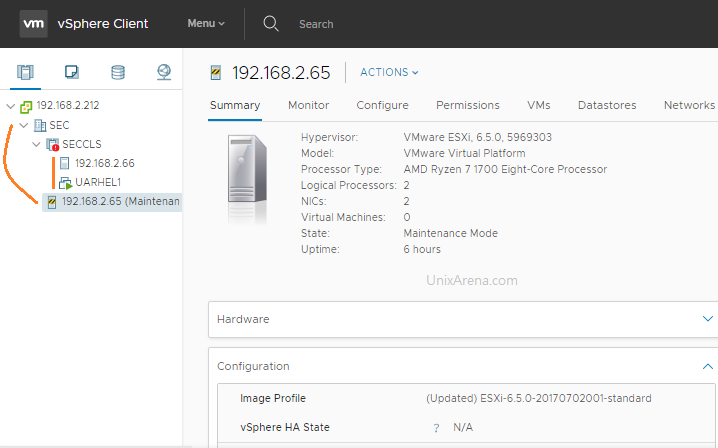Switch to VMs and Templates view icon

tap(72, 72)
